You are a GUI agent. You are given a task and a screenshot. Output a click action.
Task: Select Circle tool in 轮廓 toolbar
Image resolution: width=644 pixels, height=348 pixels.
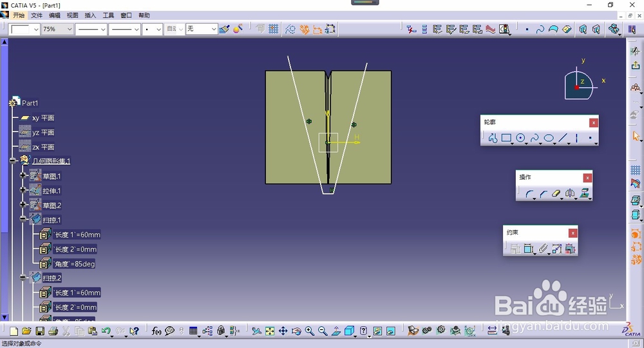pos(520,138)
